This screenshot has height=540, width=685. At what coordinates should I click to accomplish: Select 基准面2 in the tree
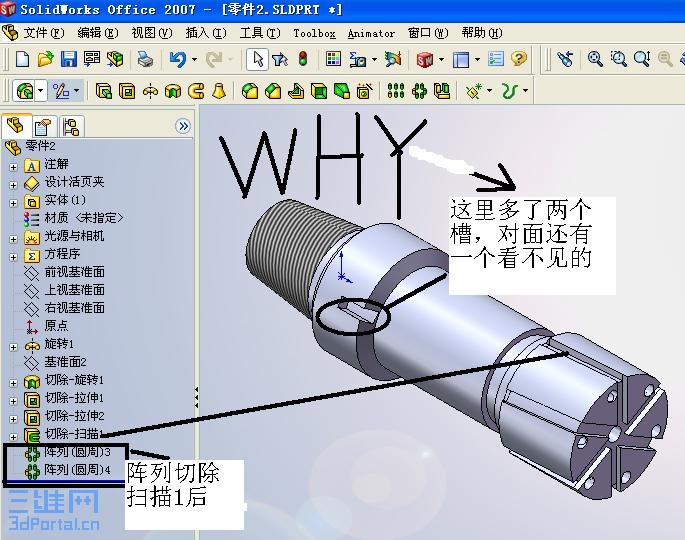pos(55,362)
